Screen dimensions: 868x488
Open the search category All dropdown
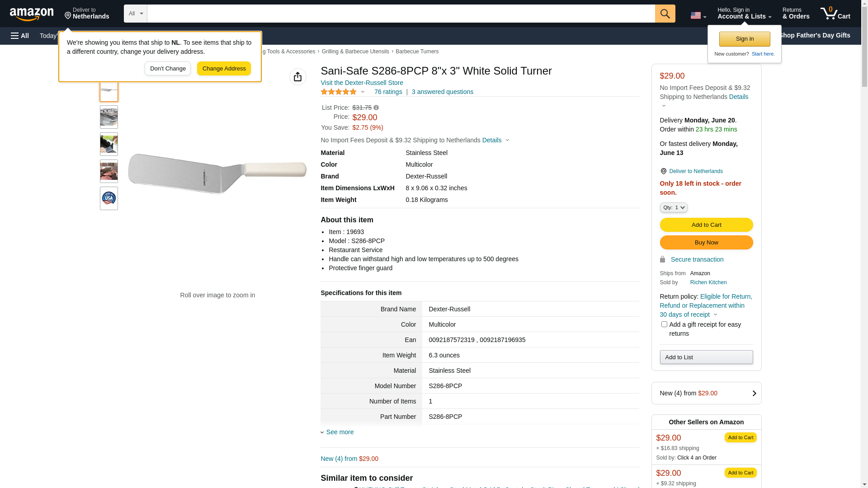tap(136, 14)
